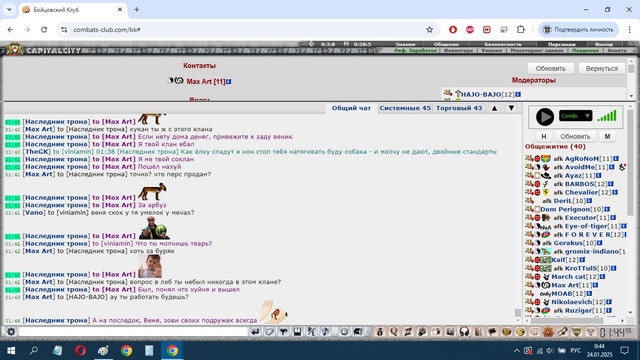The height and width of the screenshot is (360, 640).
Task: Open info icon next to AgRoNoM
Action: point(616,158)
